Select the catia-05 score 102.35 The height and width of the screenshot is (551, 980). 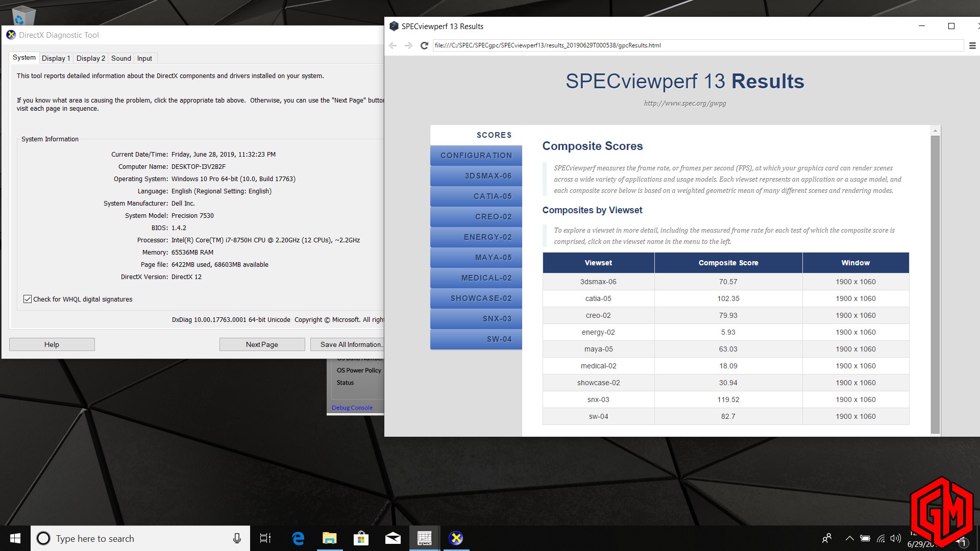point(728,298)
